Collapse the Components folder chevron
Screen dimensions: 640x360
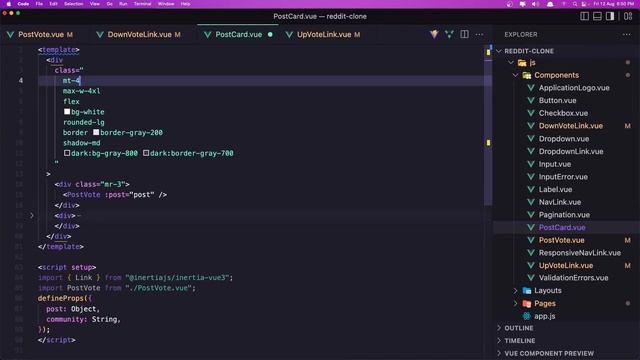coord(516,76)
